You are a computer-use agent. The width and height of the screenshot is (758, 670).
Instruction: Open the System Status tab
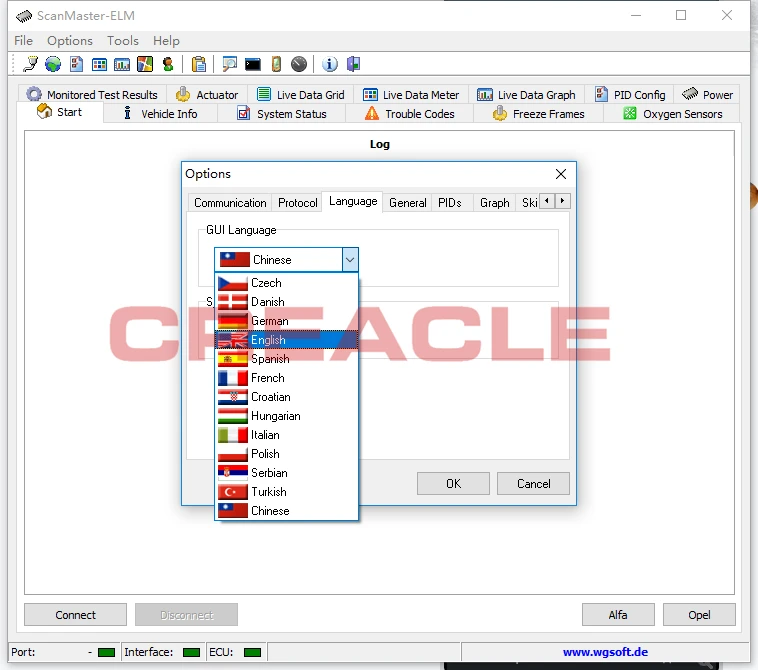282,114
